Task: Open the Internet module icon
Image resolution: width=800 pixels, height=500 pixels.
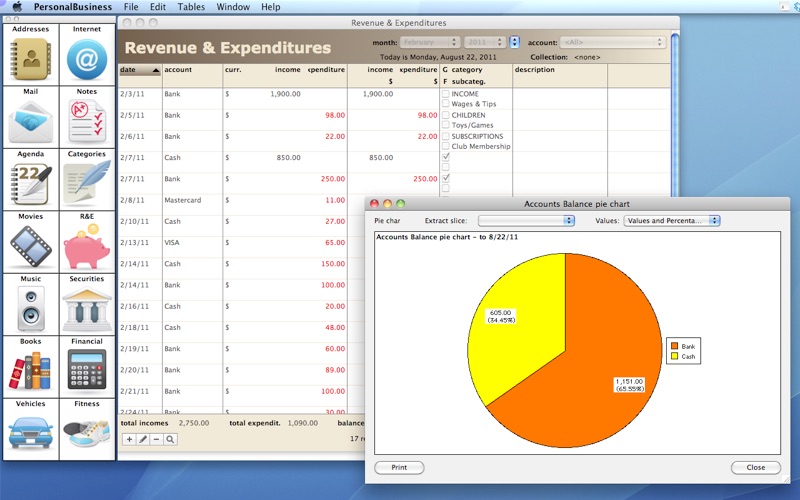Action: (x=87, y=59)
